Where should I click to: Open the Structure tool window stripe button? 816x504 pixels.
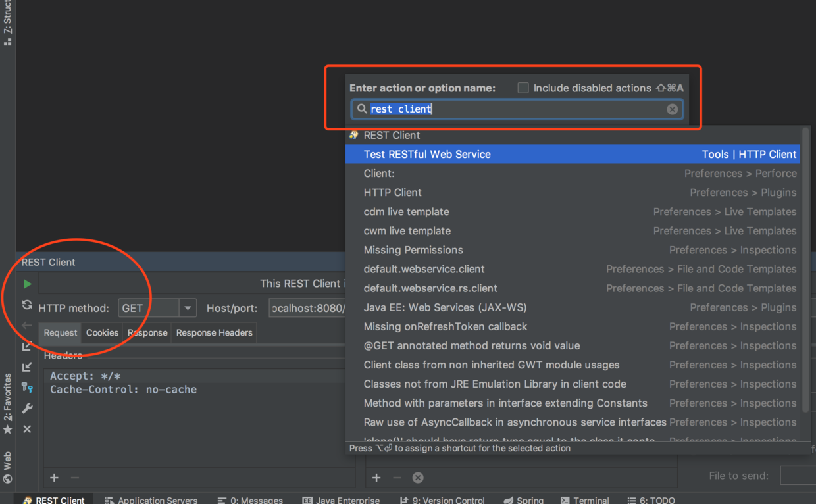pos(7,23)
